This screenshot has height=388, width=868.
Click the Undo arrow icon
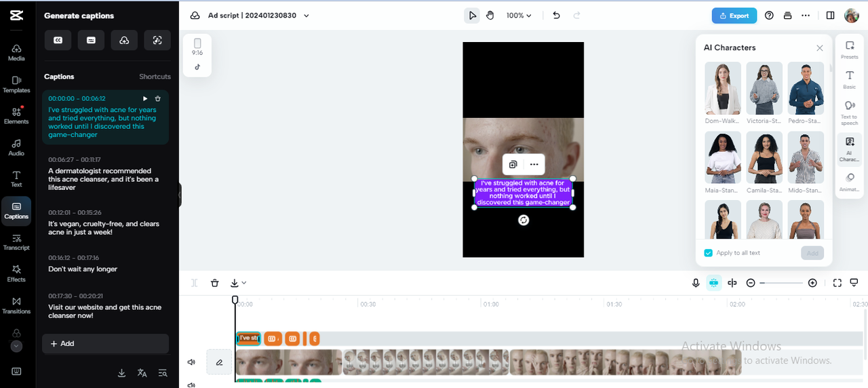(556, 16)
